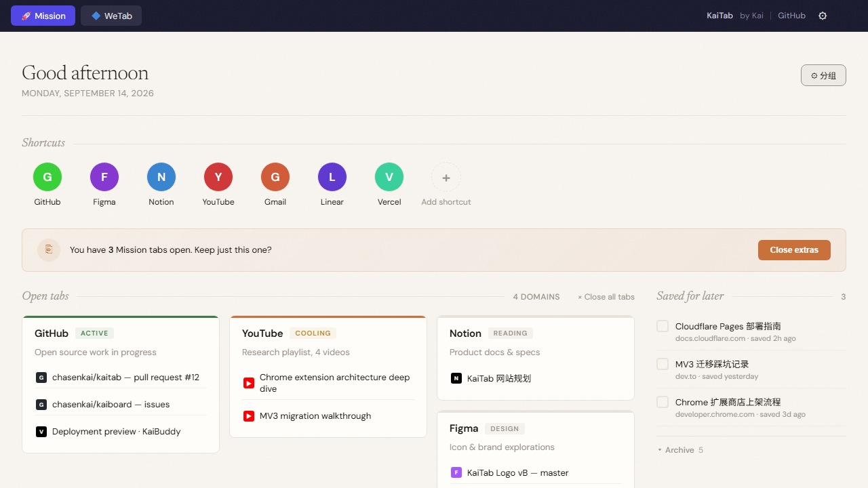Check the Cloudflare Pages 部署指南 checkbox
Screen dimensions: 868x488
point(663,326)
